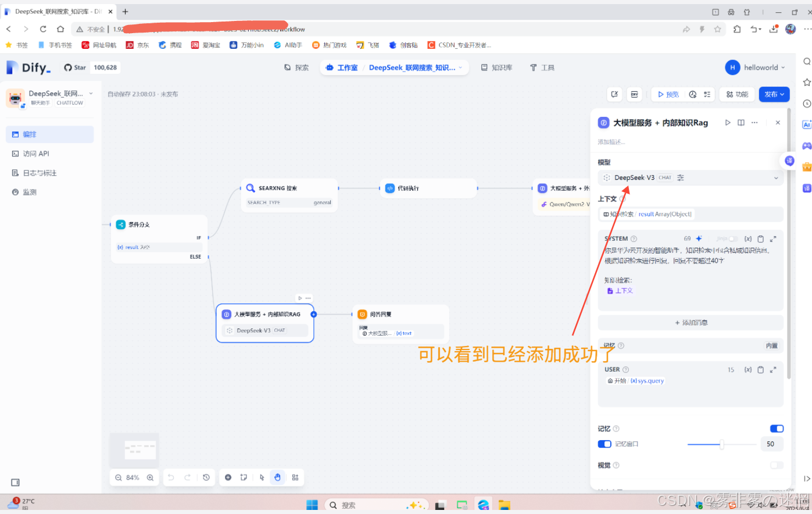Select 监测 in the sidebar

49,192
